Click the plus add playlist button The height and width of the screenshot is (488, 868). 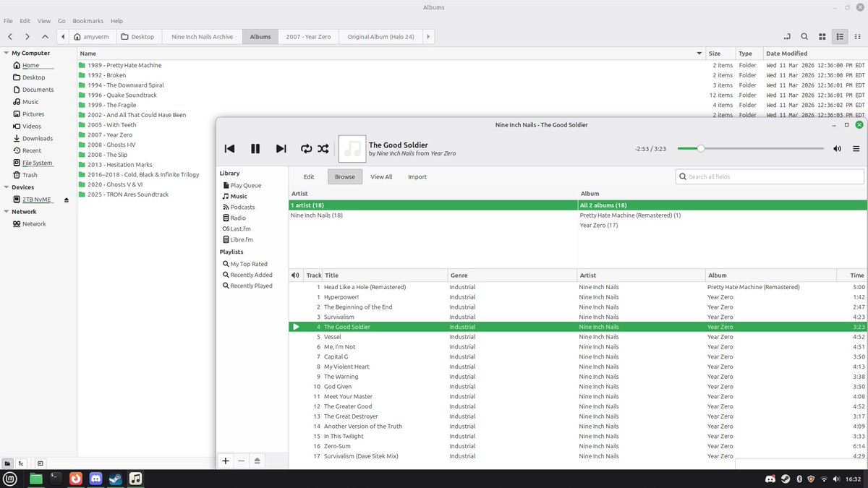pyautogui.click(x=226, y=461)
